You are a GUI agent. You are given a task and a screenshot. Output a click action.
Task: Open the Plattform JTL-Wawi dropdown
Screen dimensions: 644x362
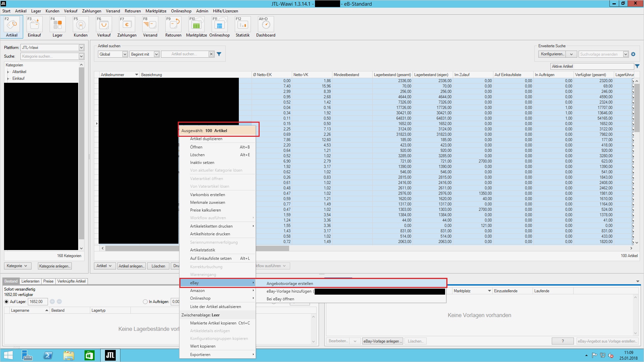pyautogui.click(x=81, y=48)
